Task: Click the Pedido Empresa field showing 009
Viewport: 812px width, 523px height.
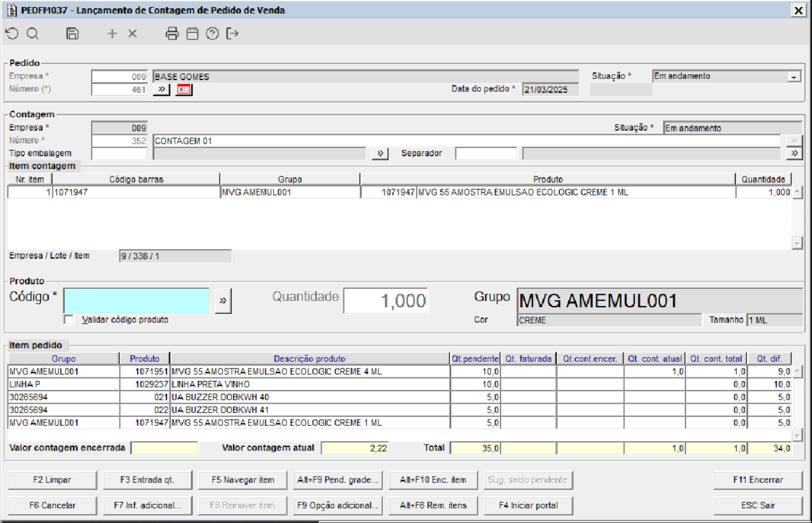Action: pyautogui.click(x=119, y=77)
